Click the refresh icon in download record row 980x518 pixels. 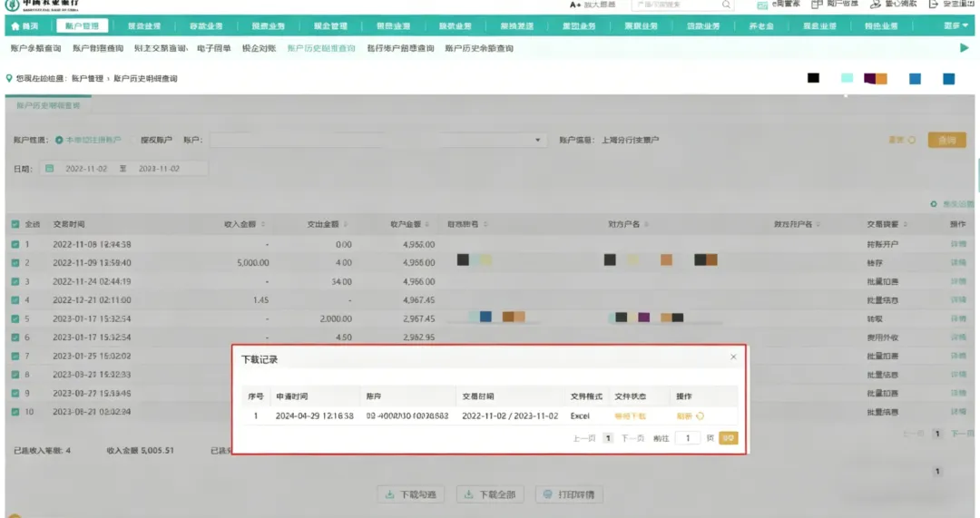pos(700,416)
